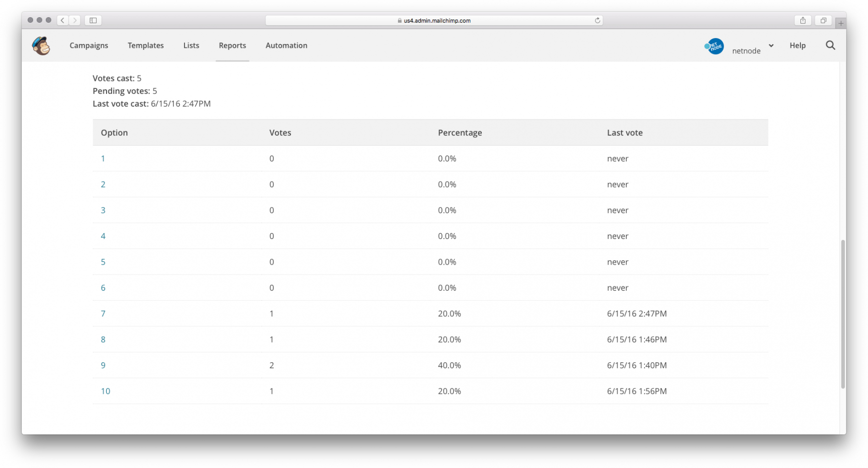Open the Help link
This screenshot has width=868, height=468.
(797, 45)
